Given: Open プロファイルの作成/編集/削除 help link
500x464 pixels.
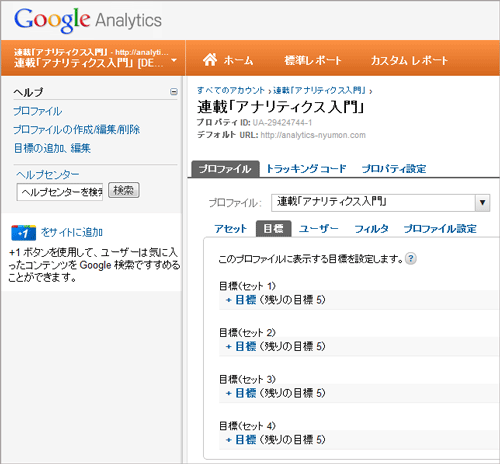Looking at the screenshot, I should click(x=77, y=129).
